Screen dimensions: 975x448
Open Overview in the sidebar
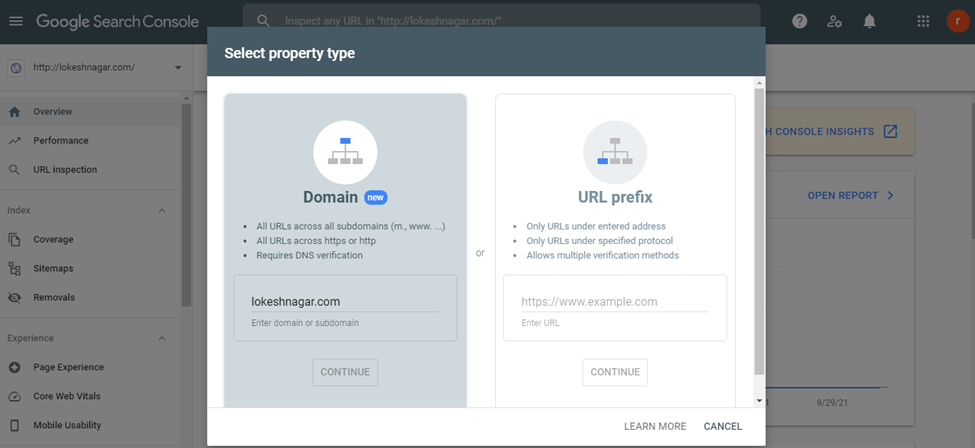point(90,112)
